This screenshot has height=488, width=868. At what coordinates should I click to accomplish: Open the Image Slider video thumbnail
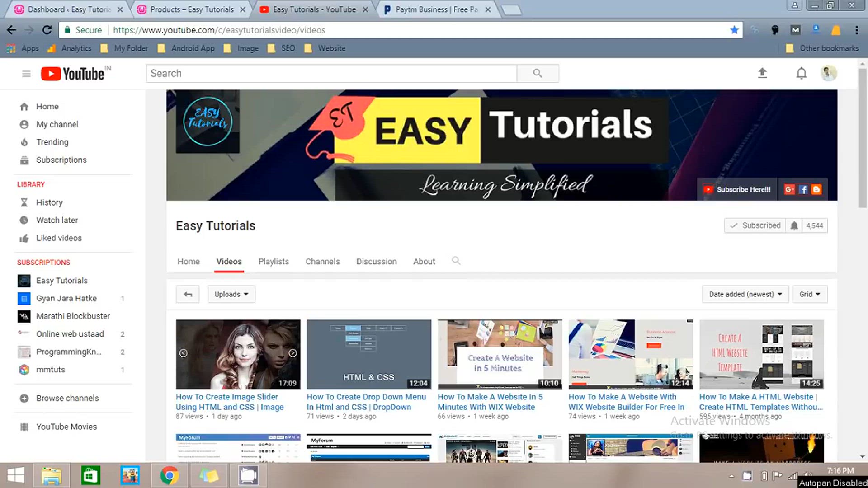[238, 354]
